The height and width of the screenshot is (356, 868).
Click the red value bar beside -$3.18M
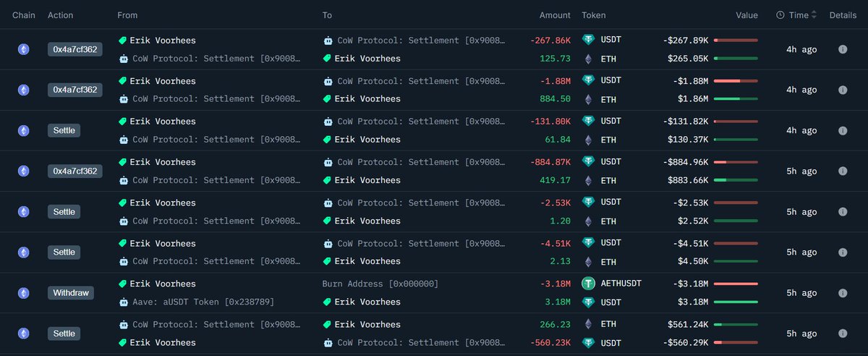pos(736,284)
